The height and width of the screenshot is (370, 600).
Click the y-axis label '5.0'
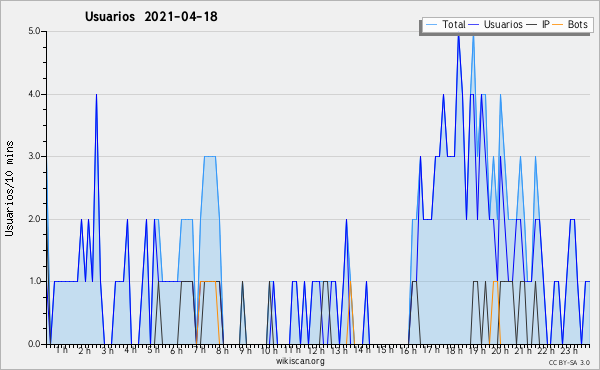click(34, 31)
